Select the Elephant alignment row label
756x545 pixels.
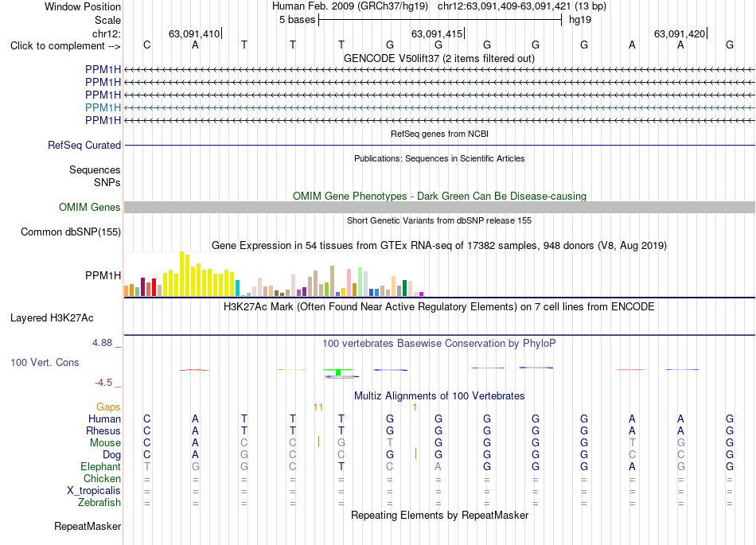(100, 467)
